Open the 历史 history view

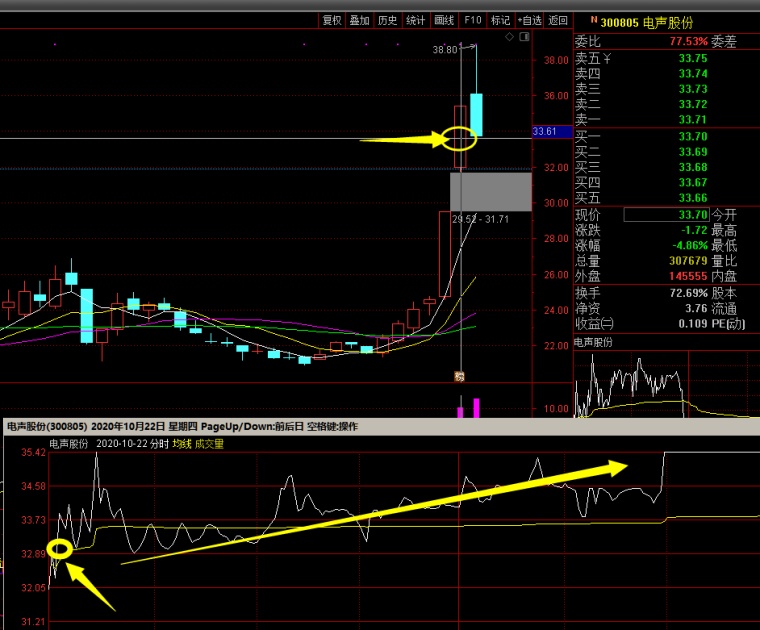(388, 20)
